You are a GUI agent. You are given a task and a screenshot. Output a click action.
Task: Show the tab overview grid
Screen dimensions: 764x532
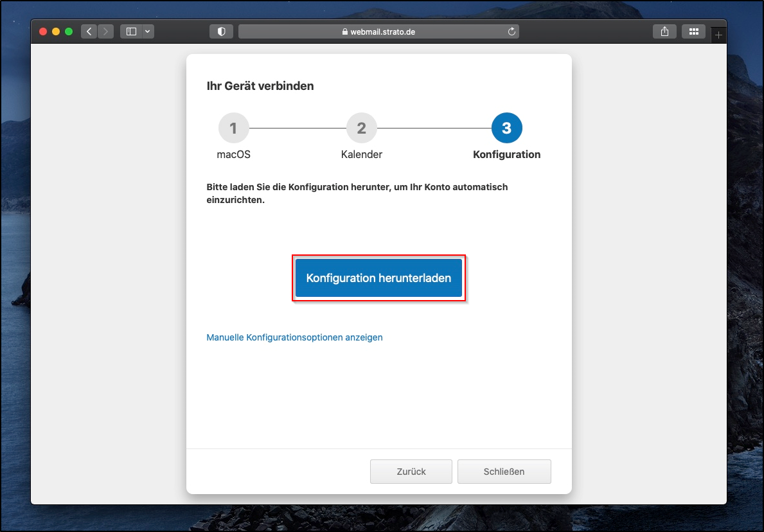tap(693, 31)
